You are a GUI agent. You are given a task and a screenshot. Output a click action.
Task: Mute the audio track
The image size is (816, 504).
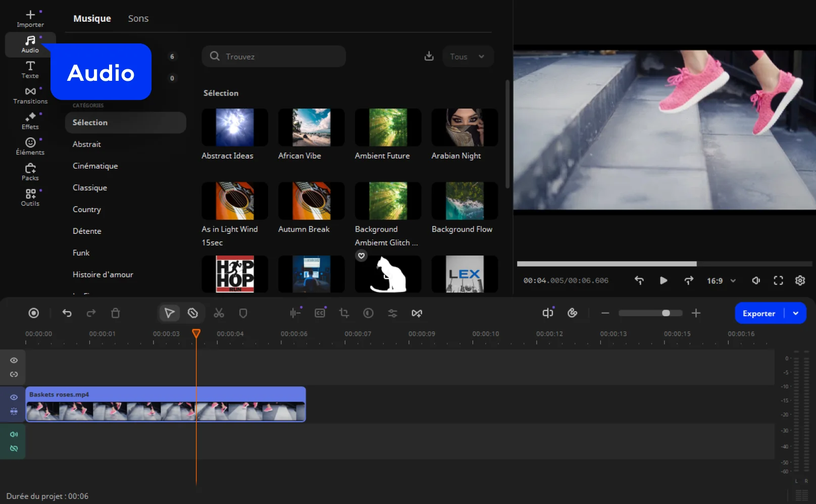pos(14,434)
